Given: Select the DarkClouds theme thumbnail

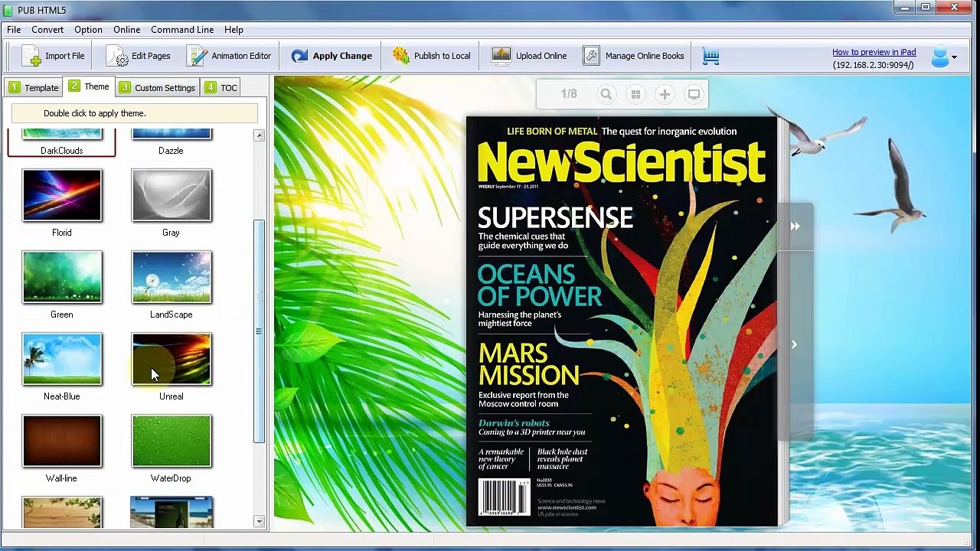Looking at the screenshot, I should (x=62, y=135).
